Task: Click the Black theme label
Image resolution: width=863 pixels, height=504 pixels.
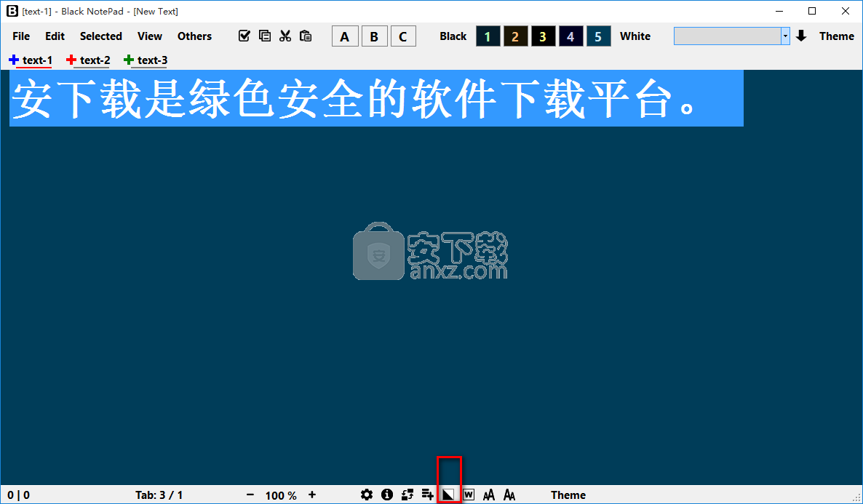Action: coord(453,36)
